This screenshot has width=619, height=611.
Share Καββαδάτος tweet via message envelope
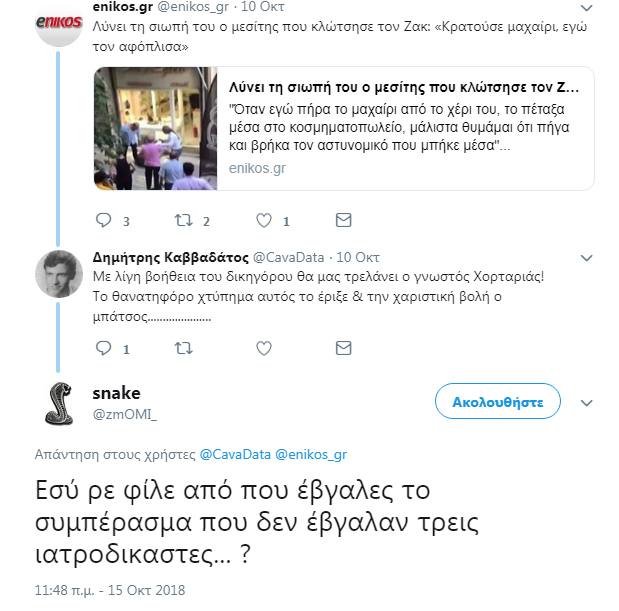[x=343, y=348]
